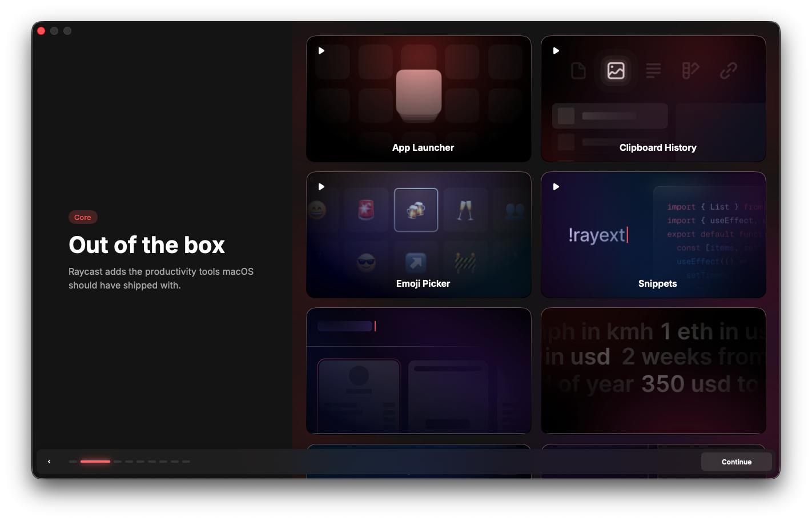The width and height of the screenshot is (812, 521).
Task: Open the card showing '350 usd' conversions
Action: click(x=653, y=371)
